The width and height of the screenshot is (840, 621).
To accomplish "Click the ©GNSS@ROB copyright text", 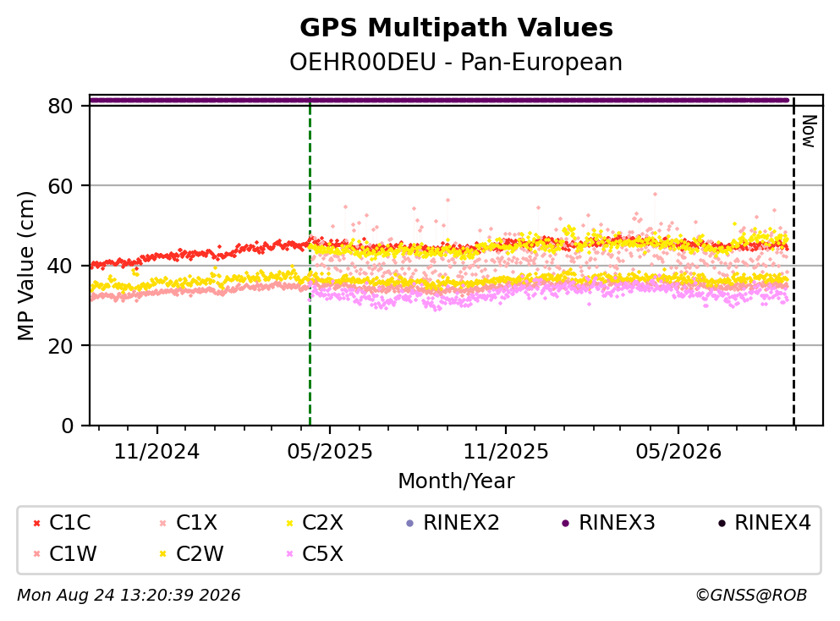I will coord(751,596).
